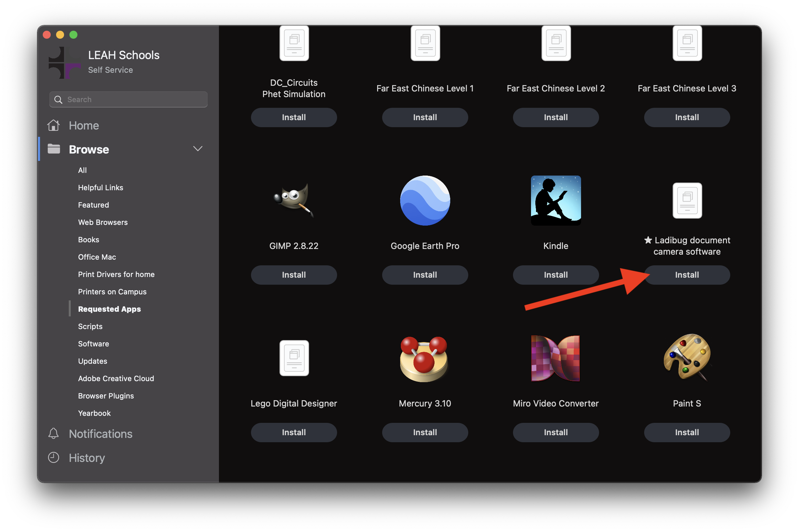Image resolution: width=799 pixels, height=532 pixels.
Task: Click the Paint S title
Action: pos(687,404)
